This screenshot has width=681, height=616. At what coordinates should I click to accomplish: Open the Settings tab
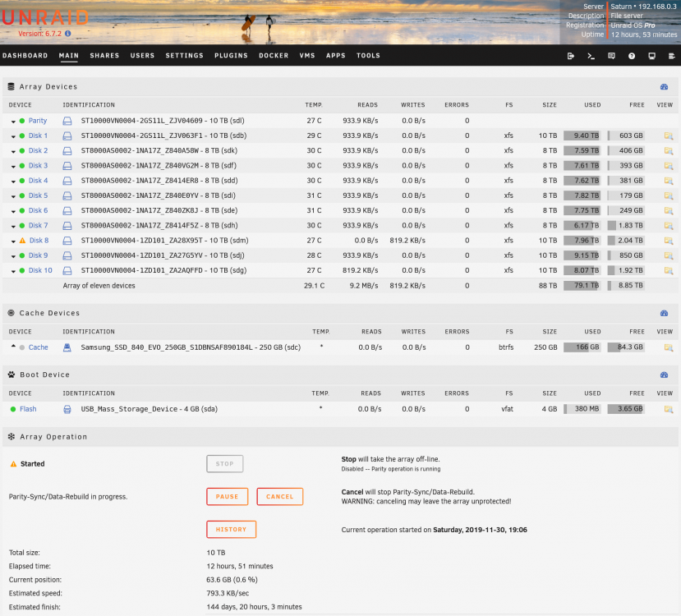point(184,56)
